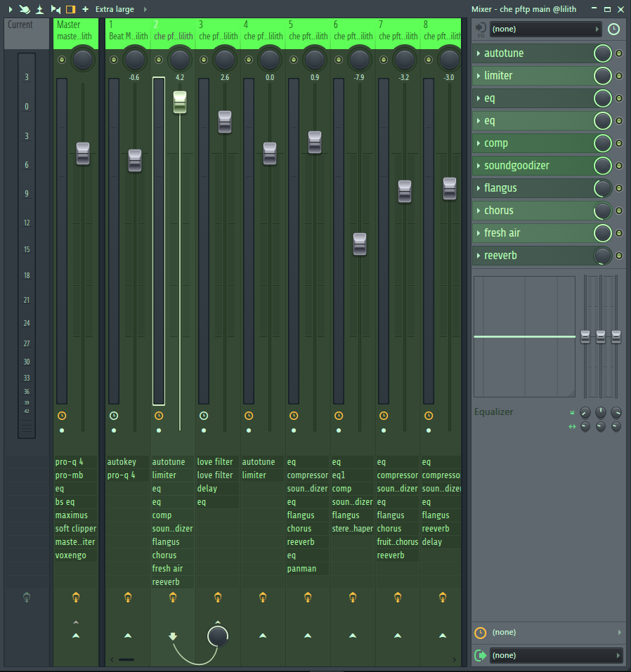
Task: Click track 6 latency clock icon
Action: [339, 416]
